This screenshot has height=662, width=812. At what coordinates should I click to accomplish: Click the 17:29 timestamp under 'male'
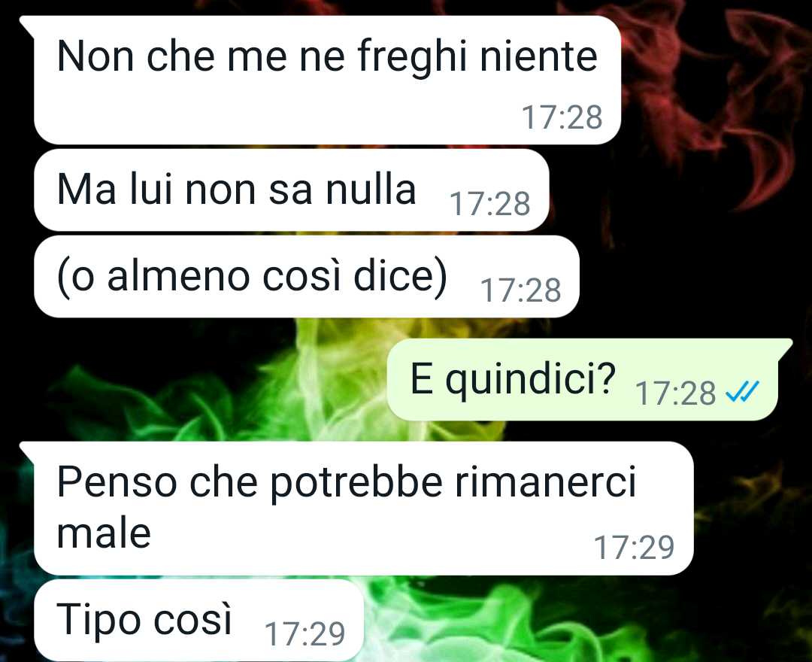click(x=634, y=548)
